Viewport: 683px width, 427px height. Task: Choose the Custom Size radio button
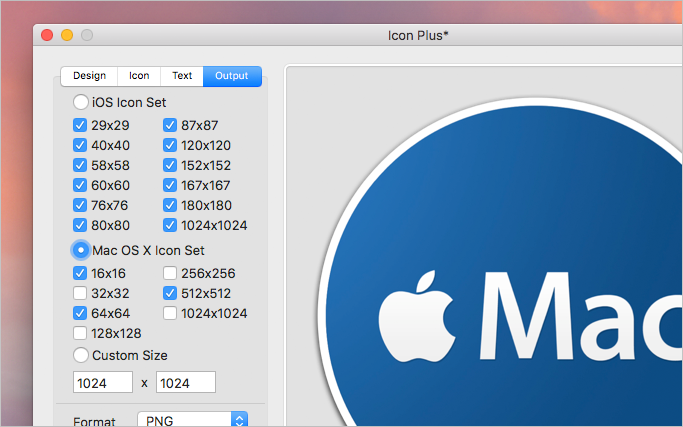tap(81, 355)
